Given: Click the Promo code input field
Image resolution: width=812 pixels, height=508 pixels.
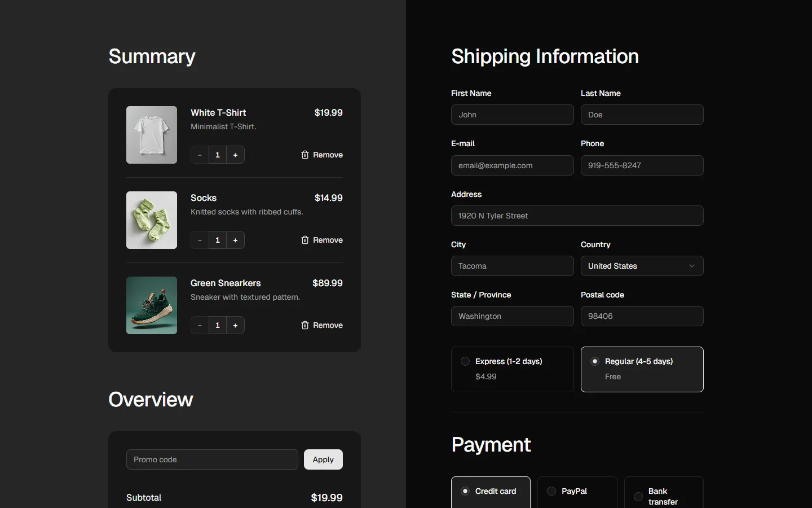Looking at the screenshot, I should (x=212, y=459).
